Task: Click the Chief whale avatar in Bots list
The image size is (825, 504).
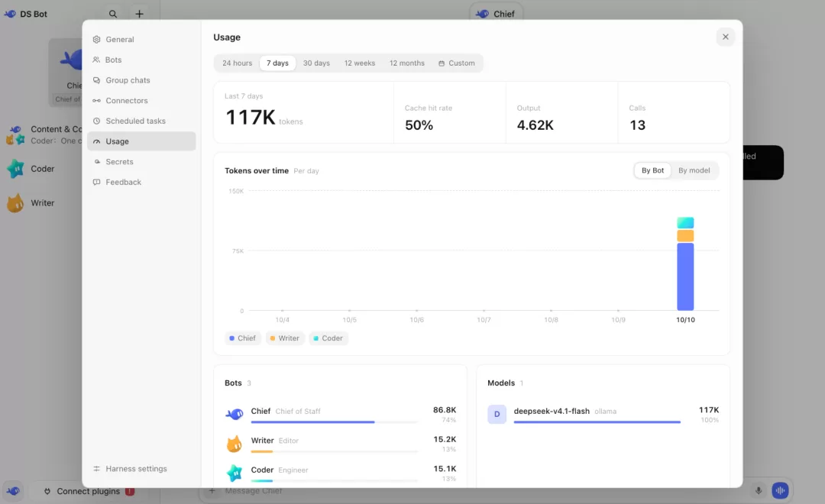Action: pyautogui.click(x=235, y=414)
